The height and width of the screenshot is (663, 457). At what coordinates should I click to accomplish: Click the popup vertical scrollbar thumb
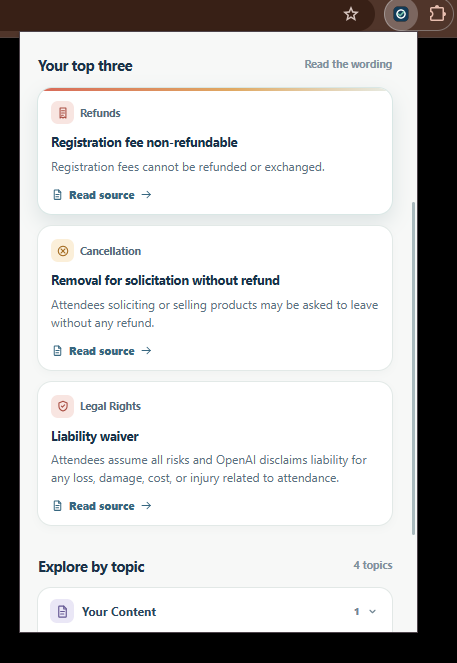click(414, 368)
